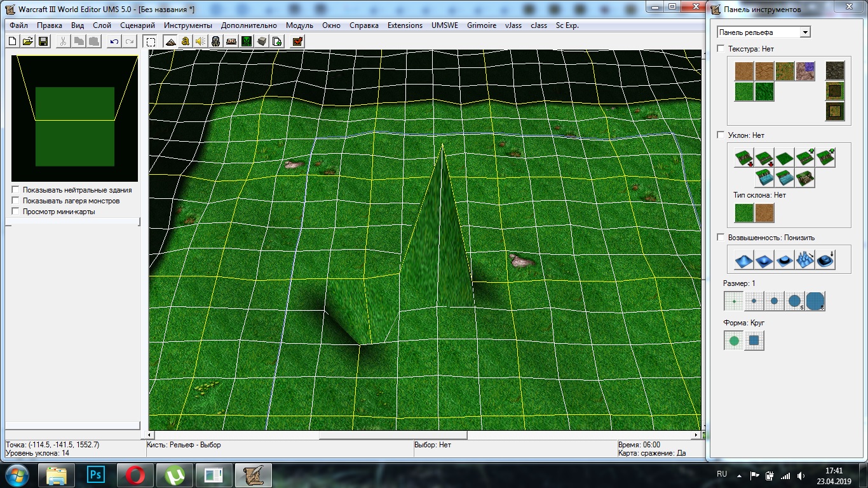868x488 pixels.
Task: Enable the Возвышенность checkbox
Action: pos(721,238)
